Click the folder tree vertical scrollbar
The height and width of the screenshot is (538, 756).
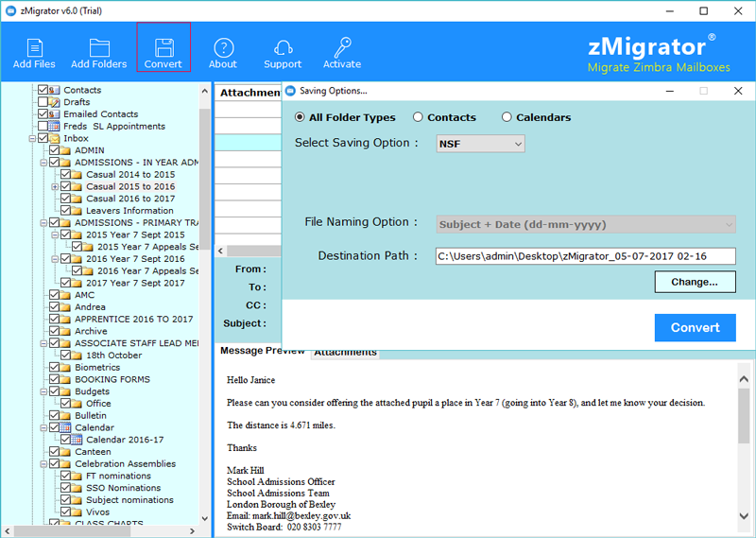204,179
